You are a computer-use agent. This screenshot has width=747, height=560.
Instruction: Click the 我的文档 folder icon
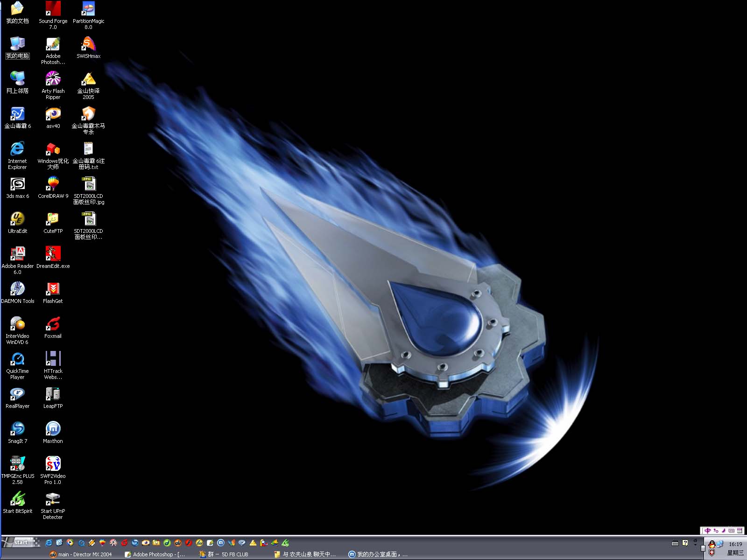[x=17, y=13]
